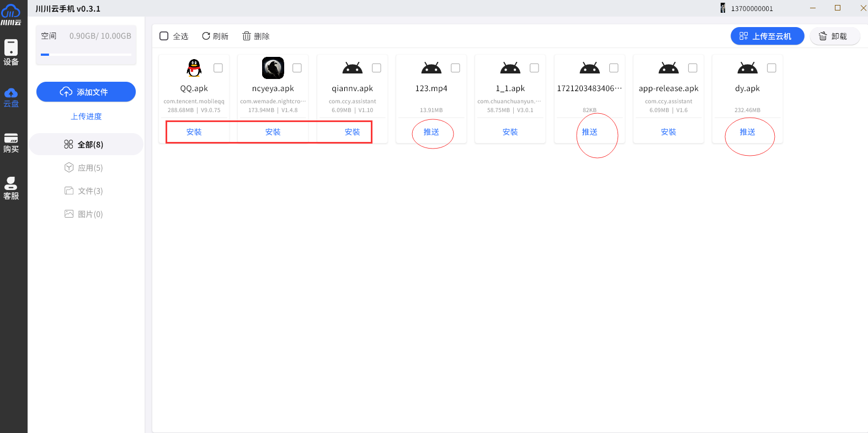Check the QQ.apk file checkbox
The width and height of the screenshot is (868, 433).
coord(219,68)
